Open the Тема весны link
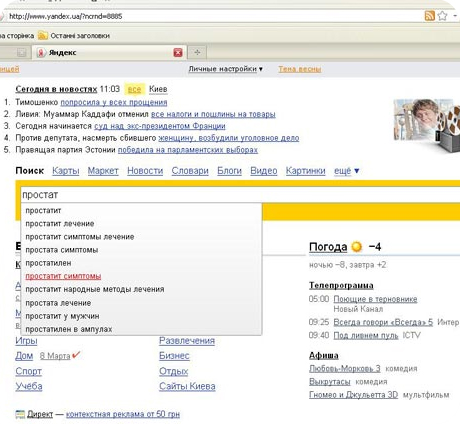 pyautogui.click(x=300, y=69)
